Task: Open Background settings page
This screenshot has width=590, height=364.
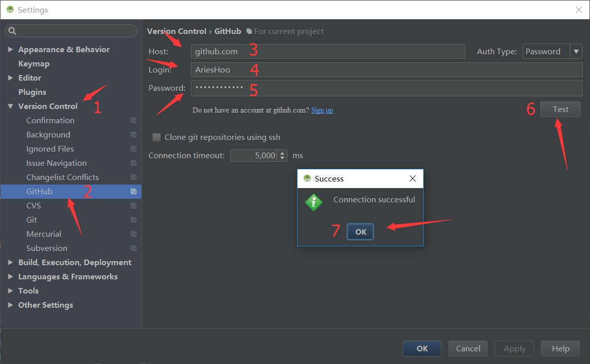Action: [x=48, y=135]
